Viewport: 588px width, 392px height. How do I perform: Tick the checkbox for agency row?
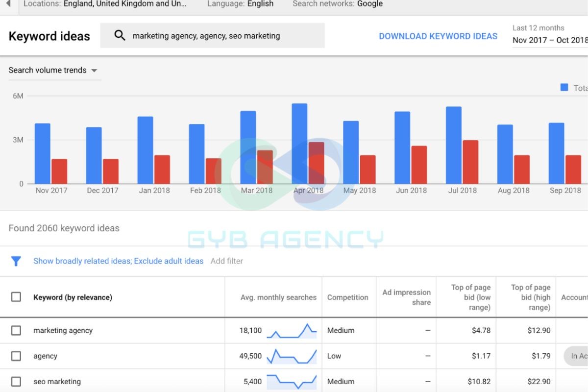coord(16,356)
